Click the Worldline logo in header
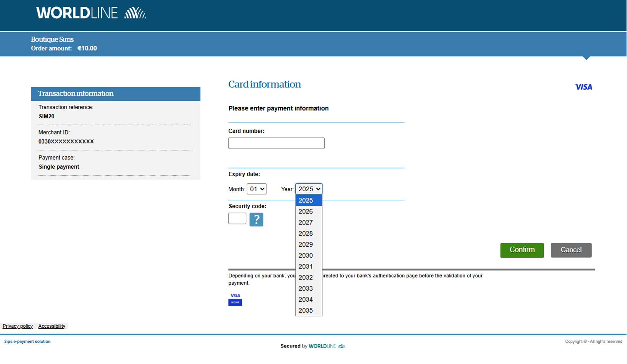The image size is (627, 364). 91,13
